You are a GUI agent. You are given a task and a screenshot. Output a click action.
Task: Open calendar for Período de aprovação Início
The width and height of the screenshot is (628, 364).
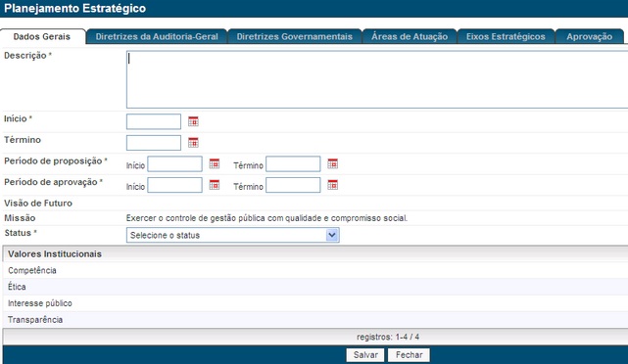point(215,185)
